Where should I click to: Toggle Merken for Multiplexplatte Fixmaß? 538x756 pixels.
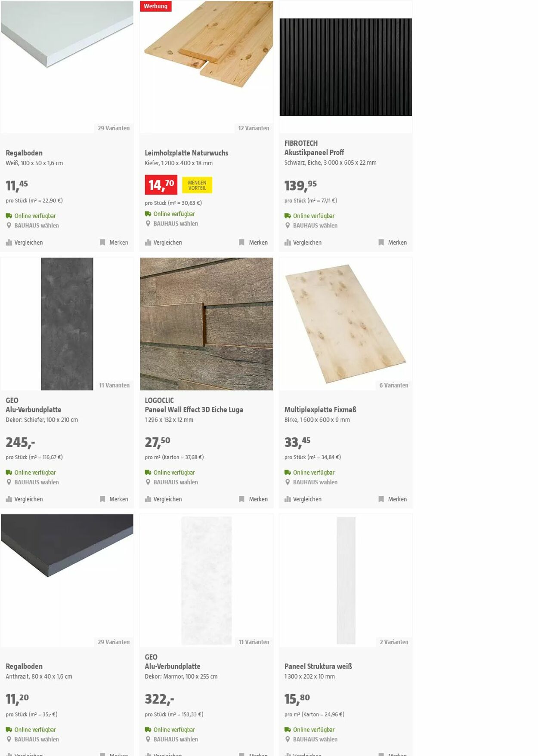tap(393, 499)
